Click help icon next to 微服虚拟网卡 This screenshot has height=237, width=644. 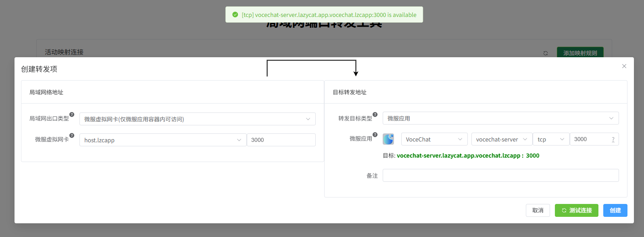click(x=72, y=135)
